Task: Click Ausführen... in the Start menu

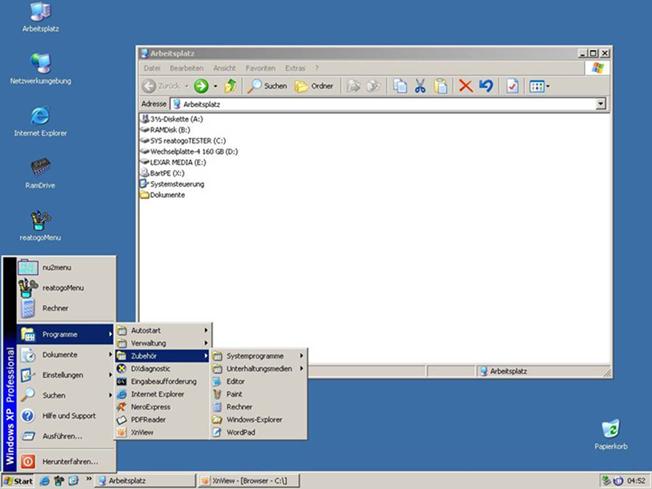Action: pyautogui.click(x=66, y=436)
